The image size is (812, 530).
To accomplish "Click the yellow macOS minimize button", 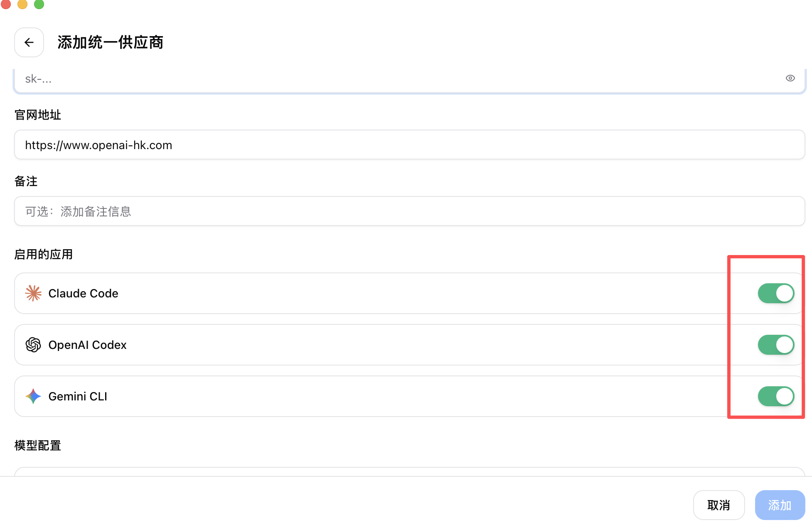I will pos(22,5).
